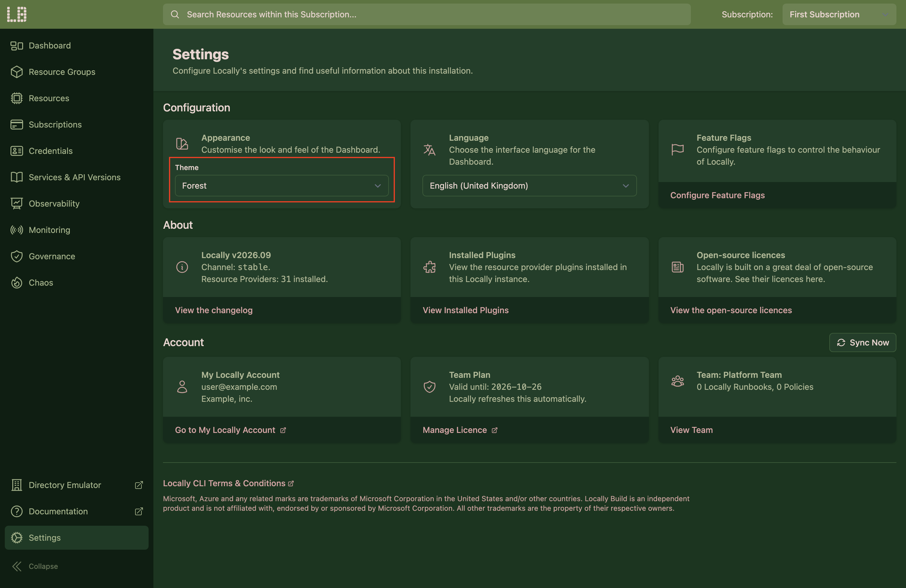
Task: Click the Directory Emulator building icon
Action: click(x=17, y=485)
